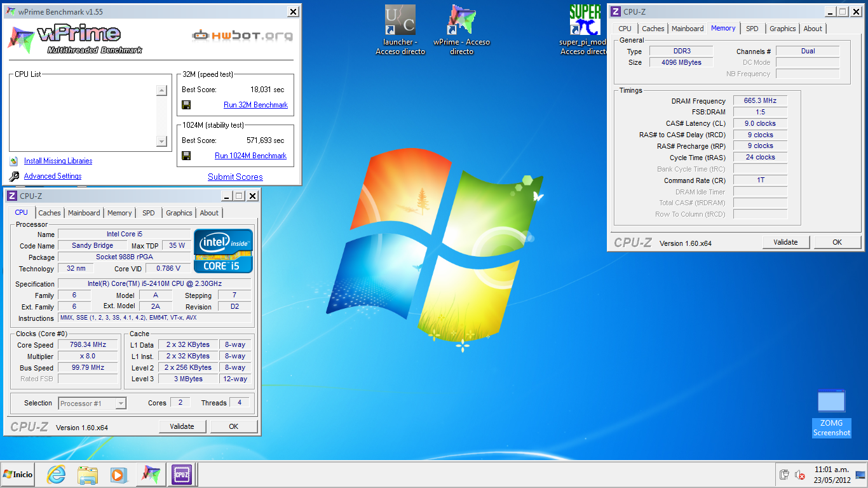The image size is (868, 488).
Task: Click the Code Name value Sandy Bridge
Action: coord(93,246)
